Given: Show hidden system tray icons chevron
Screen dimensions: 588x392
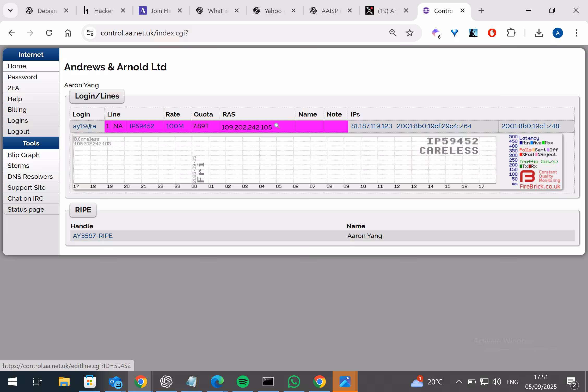Looking at the screenshot, I should pyautogui.click(x=459, y=382).
